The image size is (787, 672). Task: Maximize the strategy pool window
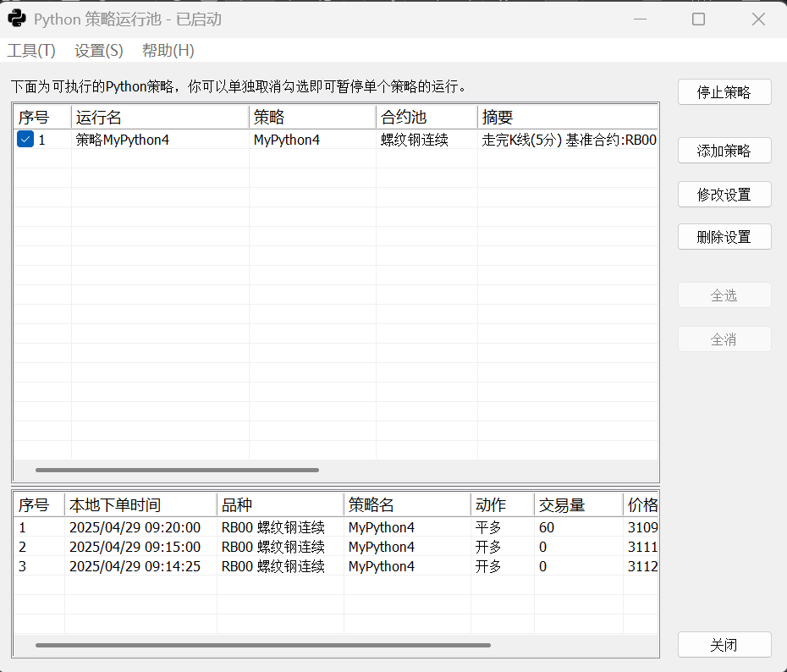[x=698, y=19]
